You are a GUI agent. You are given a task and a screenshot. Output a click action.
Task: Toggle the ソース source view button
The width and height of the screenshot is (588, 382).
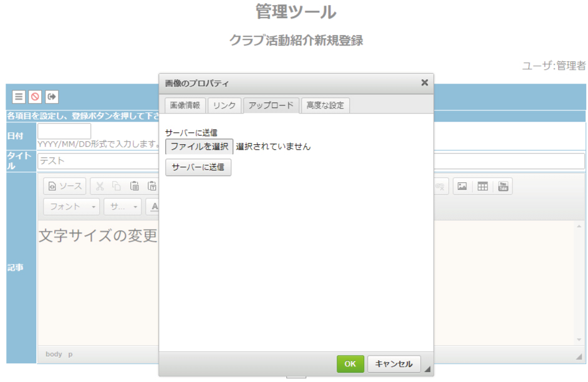point(65,186)
